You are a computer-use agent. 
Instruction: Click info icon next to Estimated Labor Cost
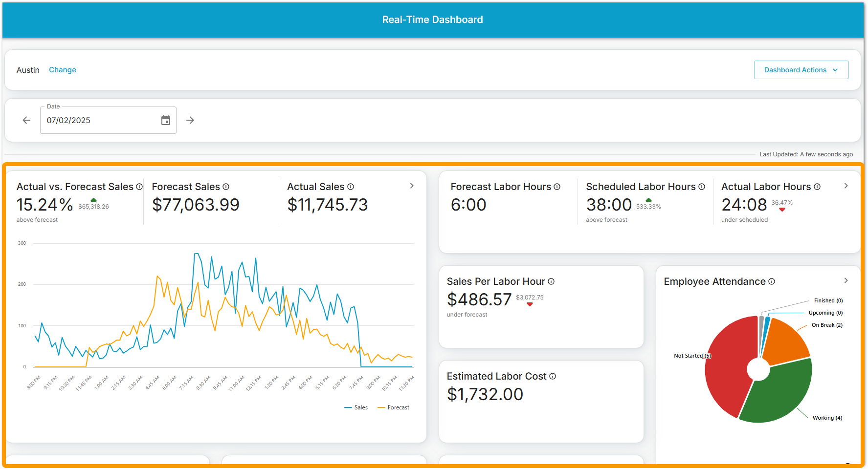click(x=553, y=376)
